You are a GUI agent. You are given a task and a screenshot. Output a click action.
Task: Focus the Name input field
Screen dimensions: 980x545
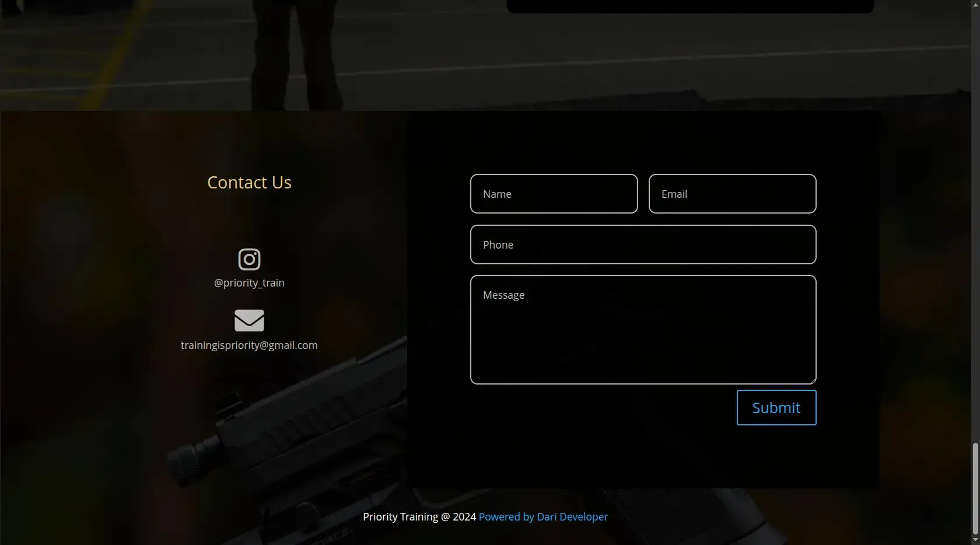click(x=554, y=194)
